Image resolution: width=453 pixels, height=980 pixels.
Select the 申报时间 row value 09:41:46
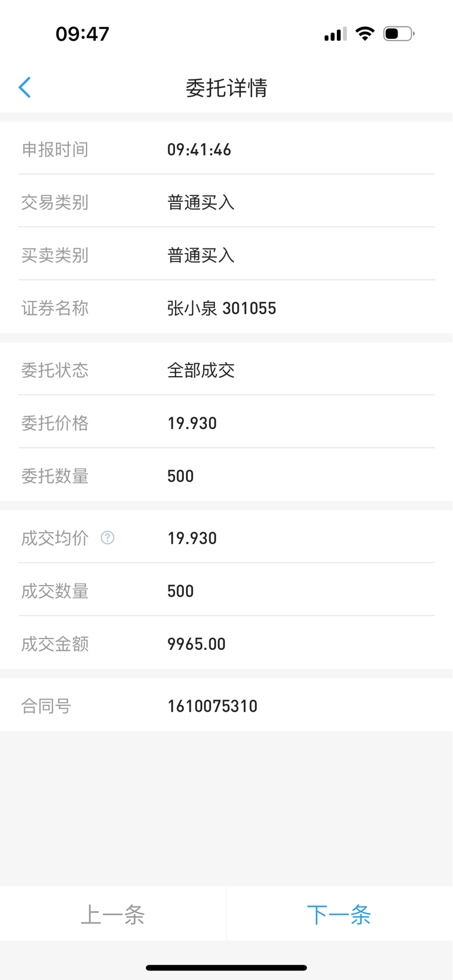(199, 150)
